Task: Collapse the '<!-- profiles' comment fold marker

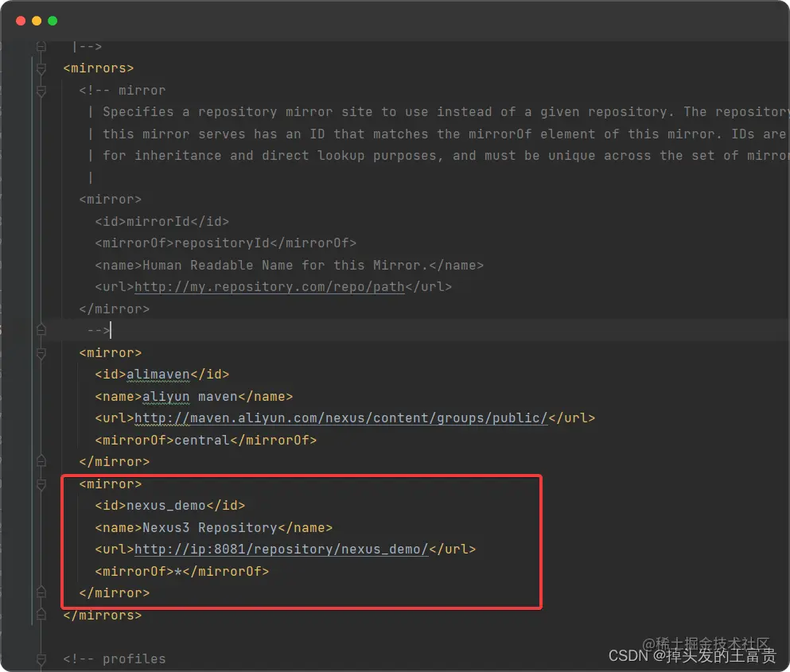Action: coord(41,659)
